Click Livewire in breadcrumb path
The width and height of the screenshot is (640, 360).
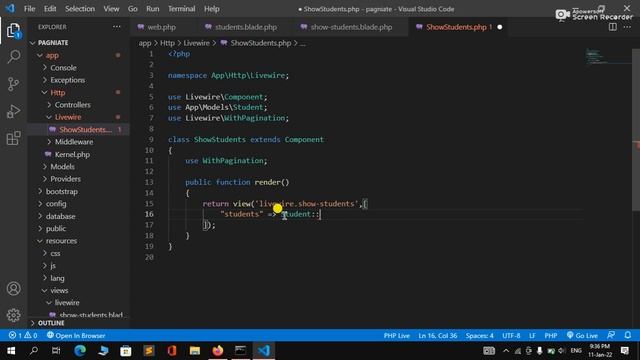coord(196,43)
